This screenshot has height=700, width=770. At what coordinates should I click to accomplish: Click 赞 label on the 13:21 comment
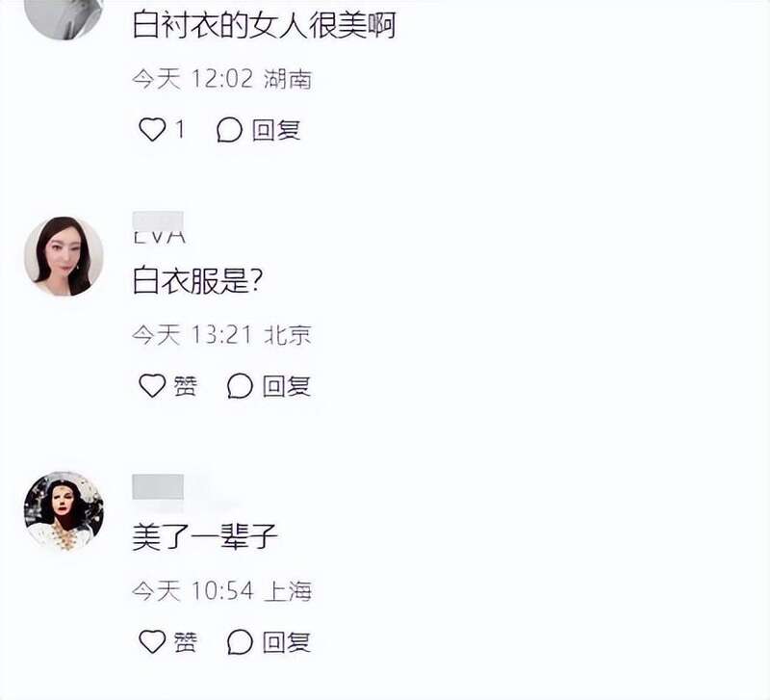click(x=185, y=386)
